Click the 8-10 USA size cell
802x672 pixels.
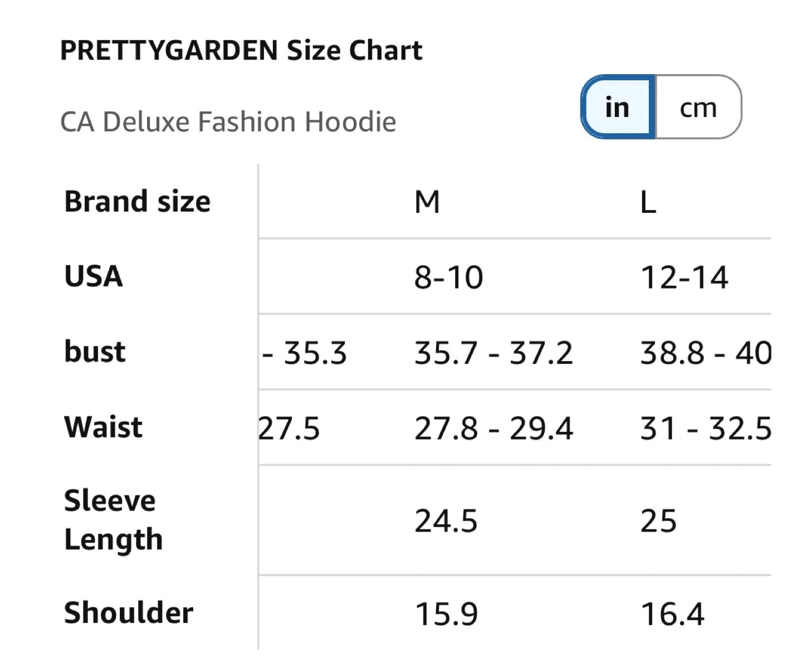point(448,277)
